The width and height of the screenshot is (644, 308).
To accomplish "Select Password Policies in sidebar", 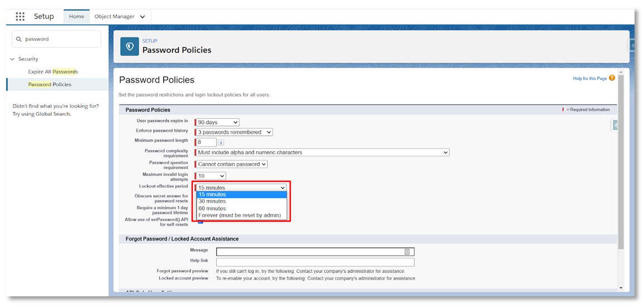I will 50,84.
